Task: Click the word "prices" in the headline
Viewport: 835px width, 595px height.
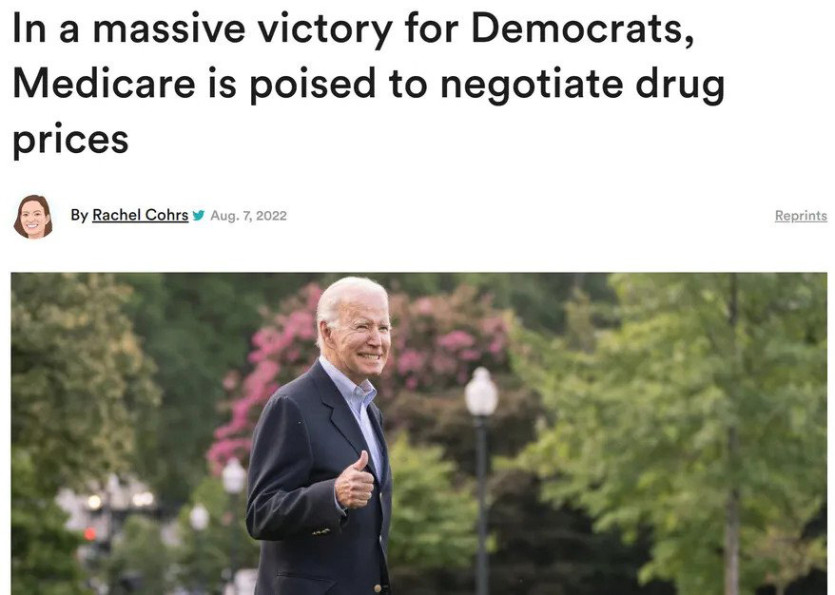Action: pos(70,140)
